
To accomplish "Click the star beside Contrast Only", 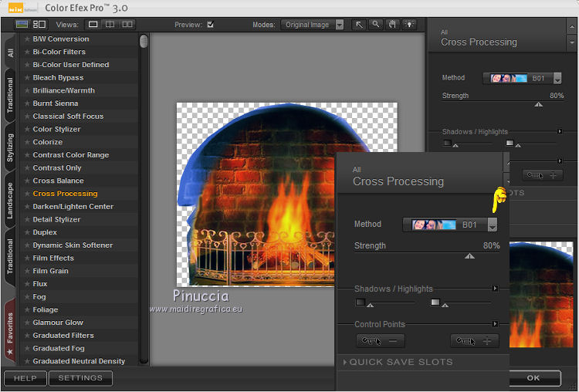I will pos(27,168).
